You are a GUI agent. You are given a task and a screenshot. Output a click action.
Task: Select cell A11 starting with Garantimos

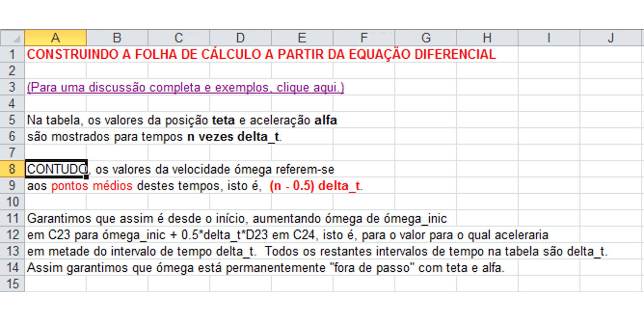coord(55,218)
